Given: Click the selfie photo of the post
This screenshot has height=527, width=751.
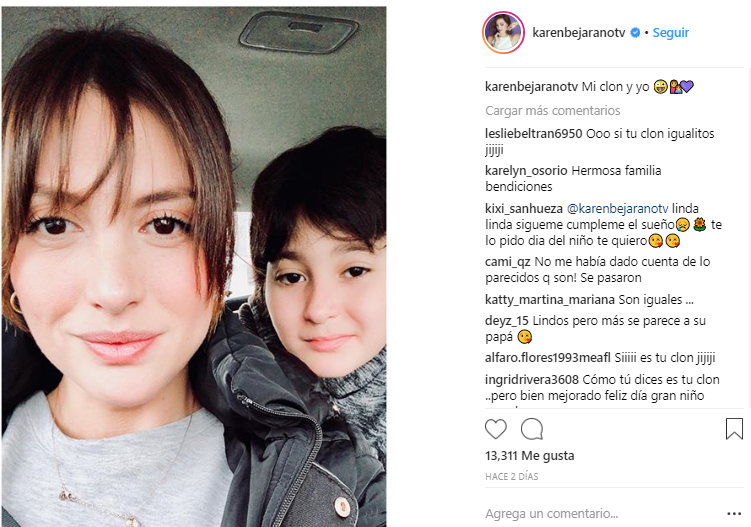Looking at the screenshot, I should pyautogui.click(x=194, y=266).
